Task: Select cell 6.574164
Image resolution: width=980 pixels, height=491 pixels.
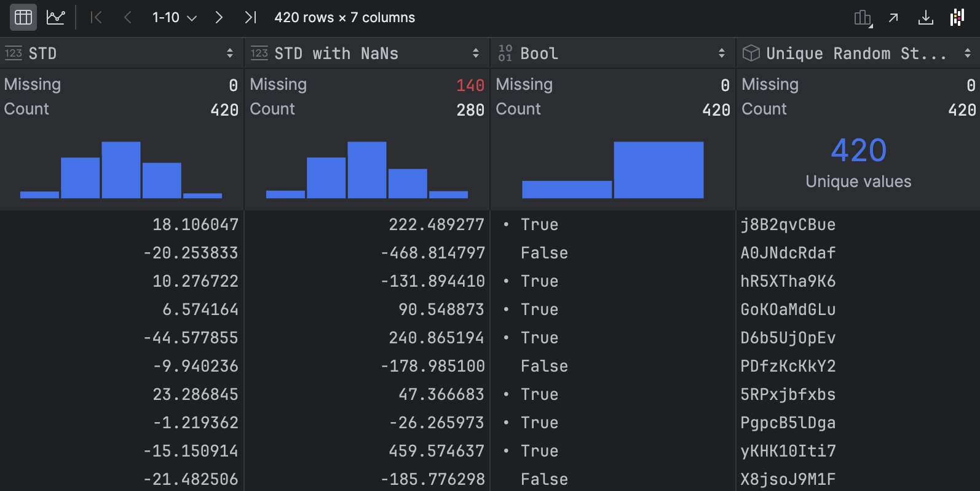Action: click(x=122, y=309)
